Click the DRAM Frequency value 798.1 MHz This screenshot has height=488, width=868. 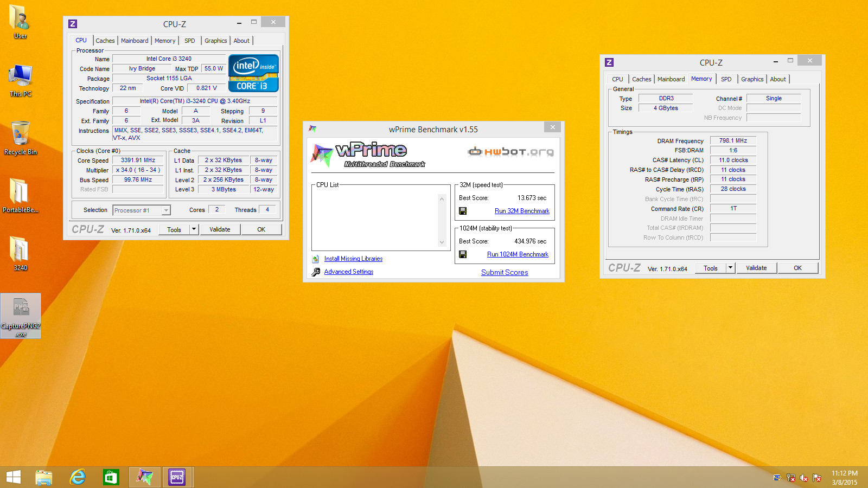pyautogui.click(x=733, y=141)
